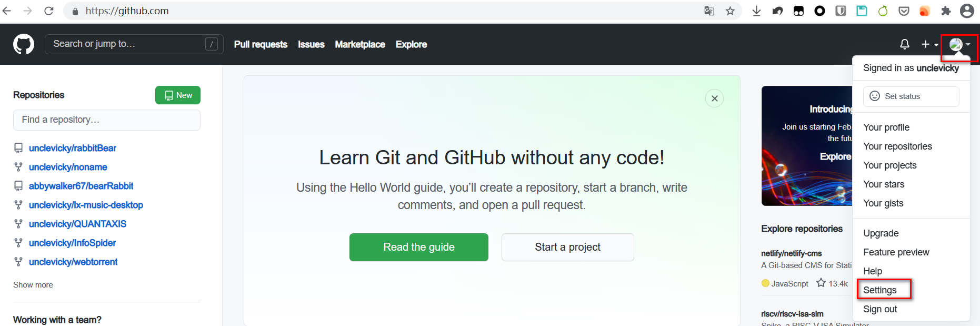Open riscv/riscv-isa-sim explore repository

coord(792,314)
